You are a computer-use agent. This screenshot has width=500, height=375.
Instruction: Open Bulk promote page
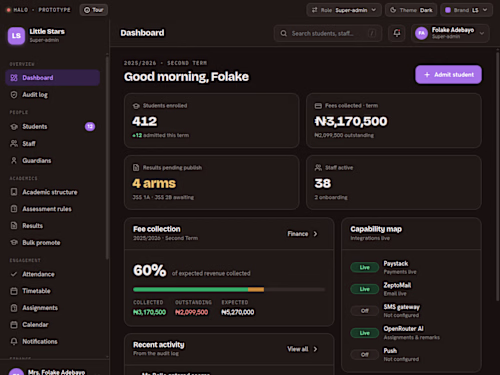click(52, 243)
